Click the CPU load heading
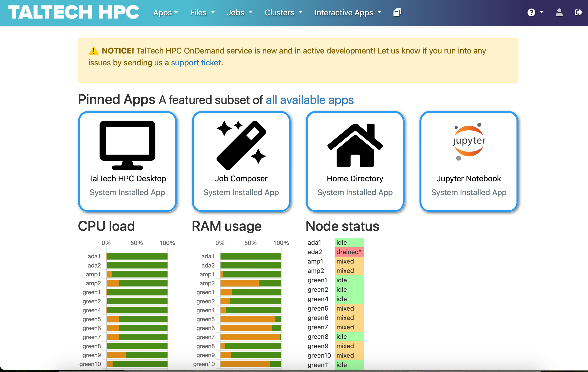 (106, 226)
